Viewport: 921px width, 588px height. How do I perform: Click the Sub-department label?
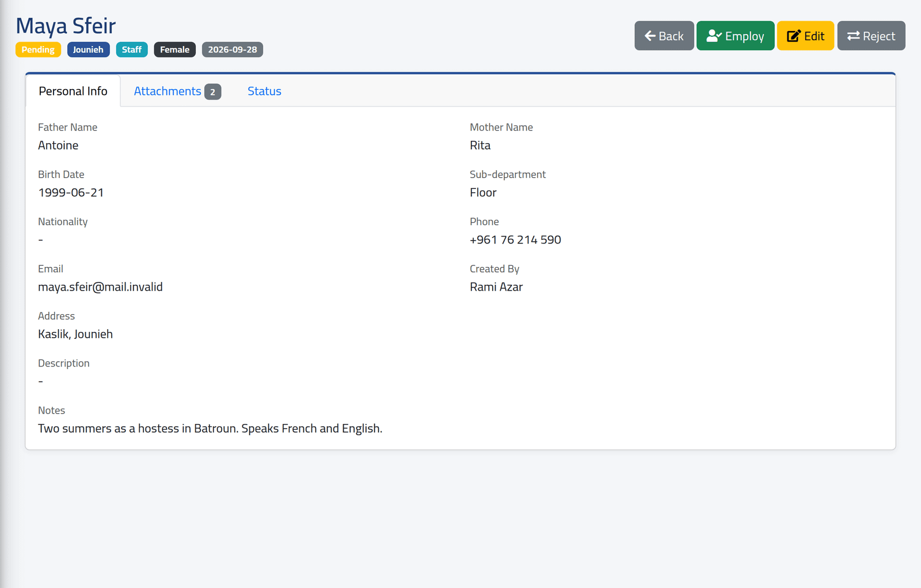508,174
